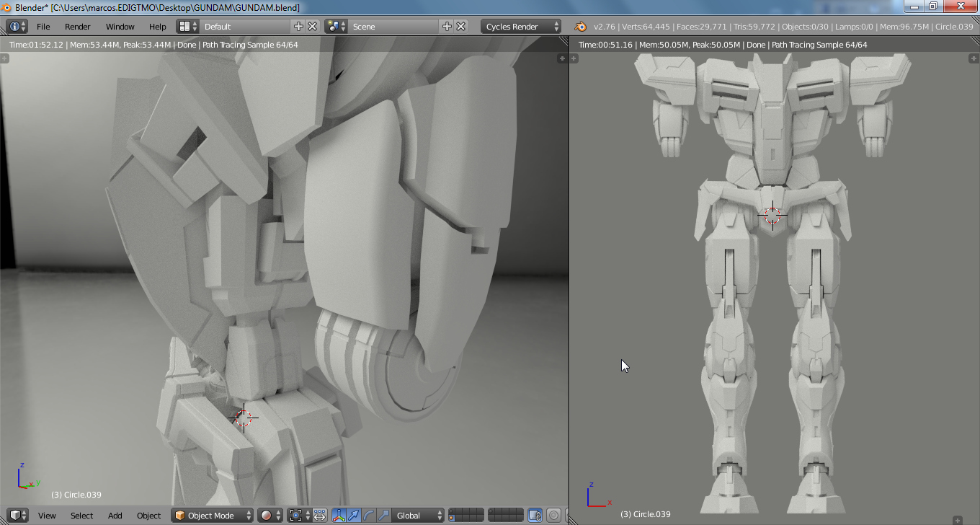Image resolution: width=980 pixels, height=525 pixels.
Task: Expand the right viewport tool shelf plus icon
Action: (x=575, y=58)
